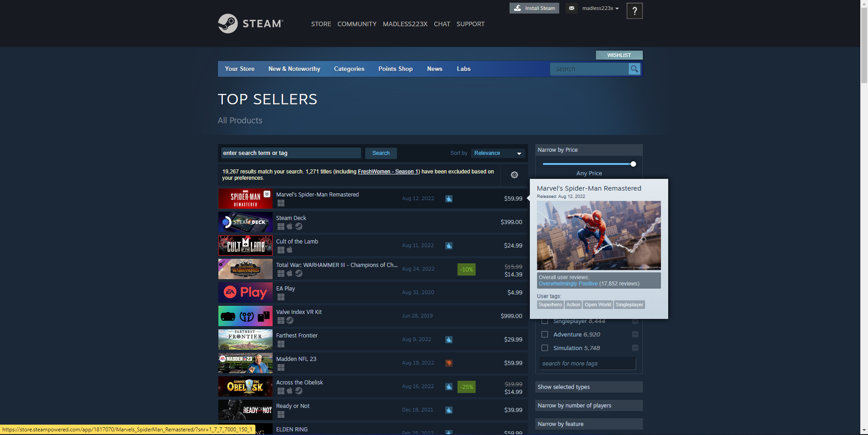Open the search preferences gear icon
The height and width of the screenshot is (435, 868).
514,175
